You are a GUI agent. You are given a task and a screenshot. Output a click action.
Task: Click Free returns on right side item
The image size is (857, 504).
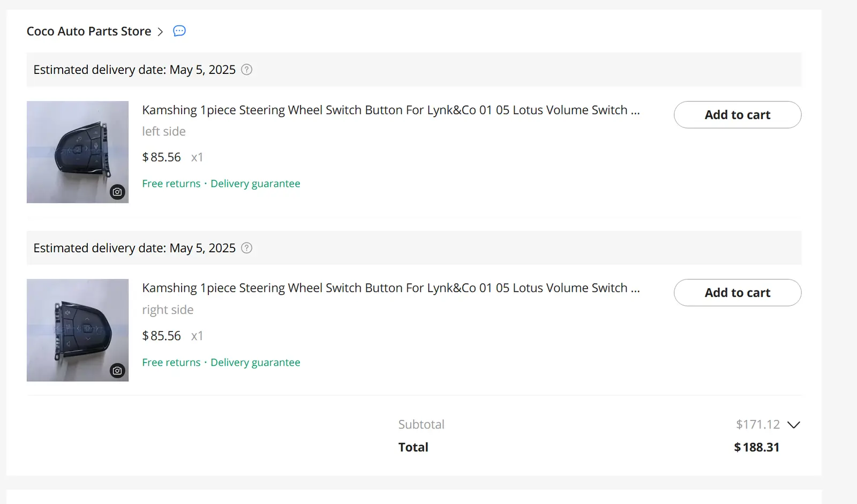[x=171, y=363]
